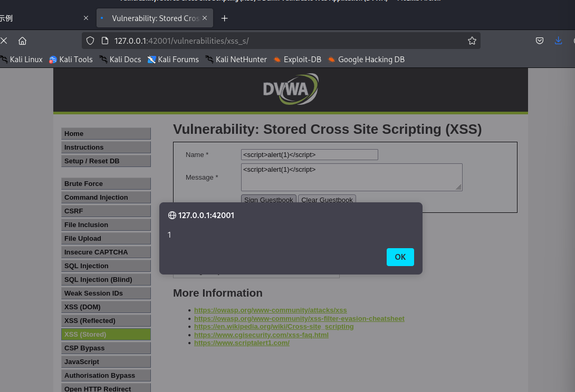Open the CSP Bypass page
The width and height of the screenshot is (575, 392).
(x=106, y=348)
